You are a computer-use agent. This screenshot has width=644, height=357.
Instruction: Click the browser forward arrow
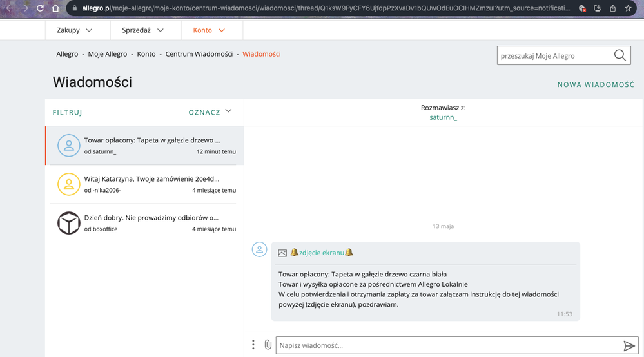pos(24,8)
